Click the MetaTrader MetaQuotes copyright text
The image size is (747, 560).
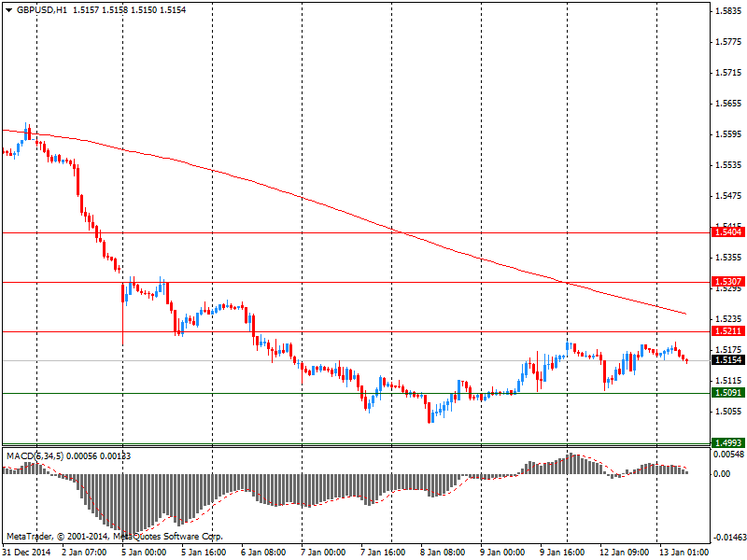point(114,536)
